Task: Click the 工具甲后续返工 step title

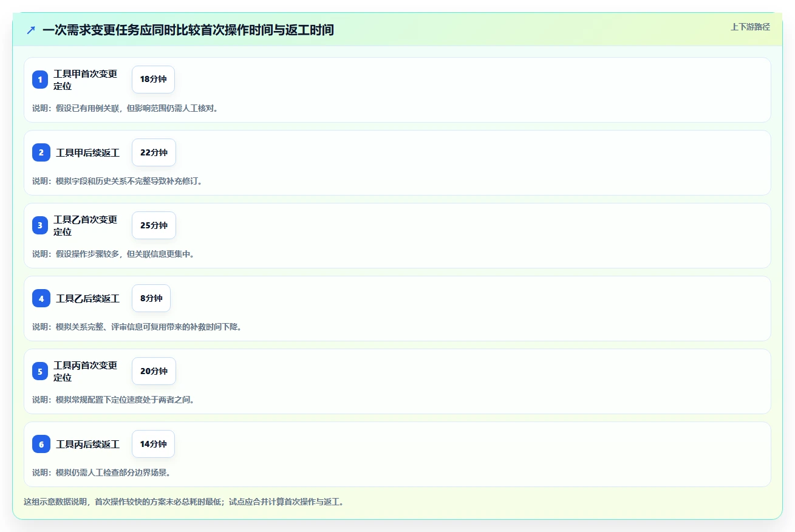Action: click(88, 152)
